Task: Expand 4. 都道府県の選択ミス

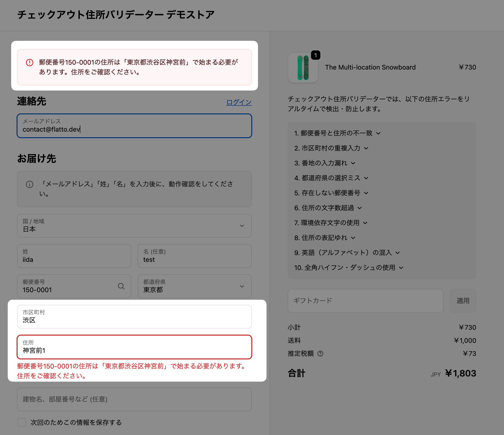Action: point(331,178)
